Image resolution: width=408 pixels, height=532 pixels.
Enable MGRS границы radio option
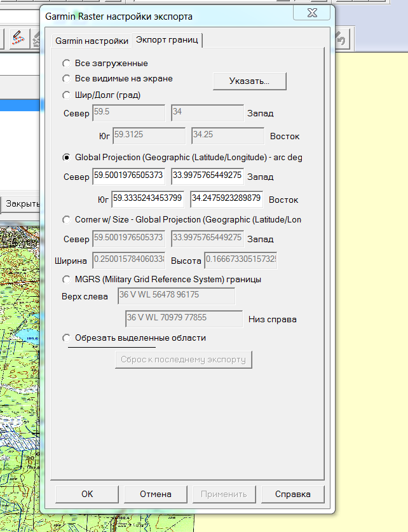tap(67, 280)
